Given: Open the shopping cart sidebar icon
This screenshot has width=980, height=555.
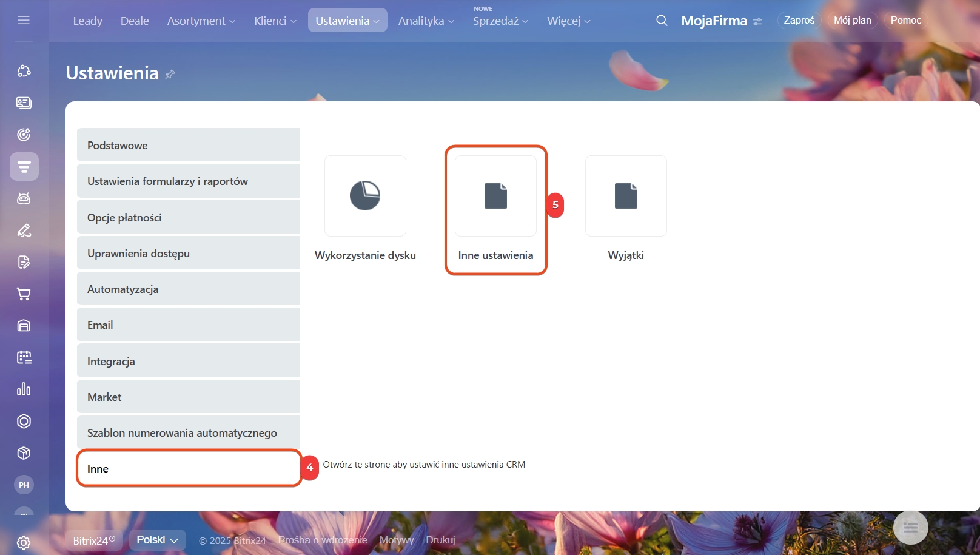Looking at the screenshot, I should 24,294.
